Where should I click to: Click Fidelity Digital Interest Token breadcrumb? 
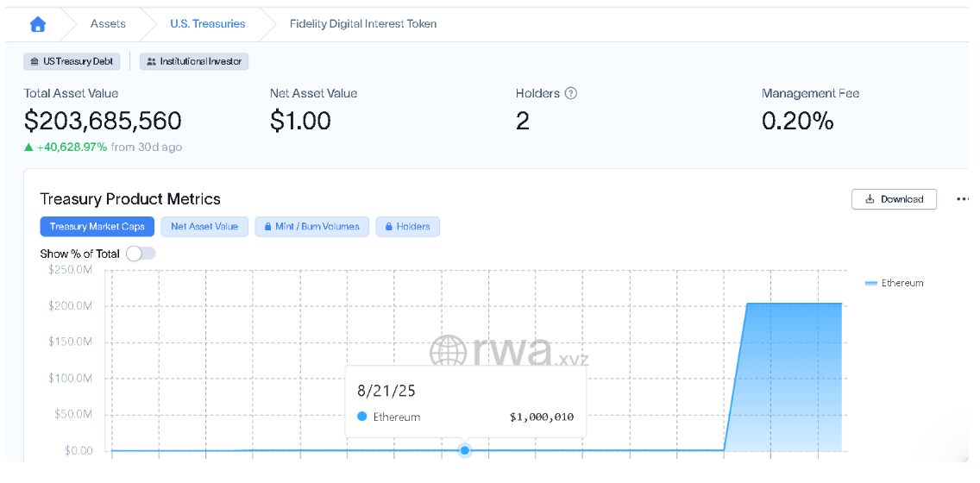pos(363,24)
